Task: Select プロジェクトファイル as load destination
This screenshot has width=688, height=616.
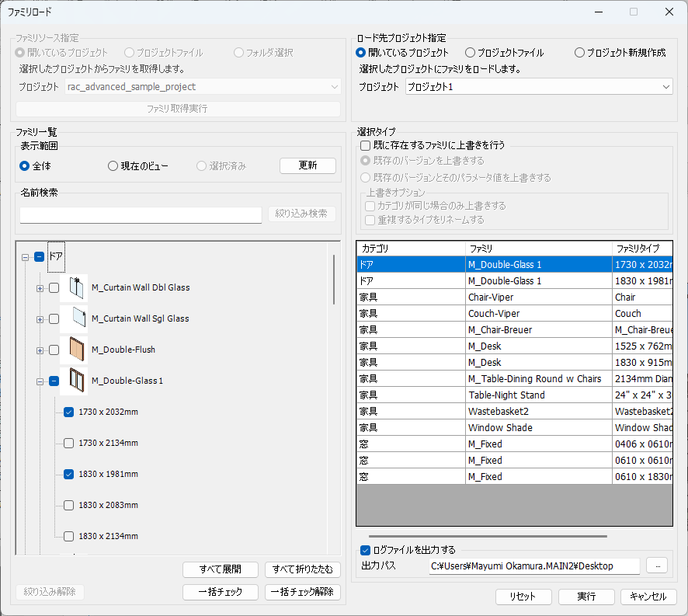Action: (x=470, y=53)
